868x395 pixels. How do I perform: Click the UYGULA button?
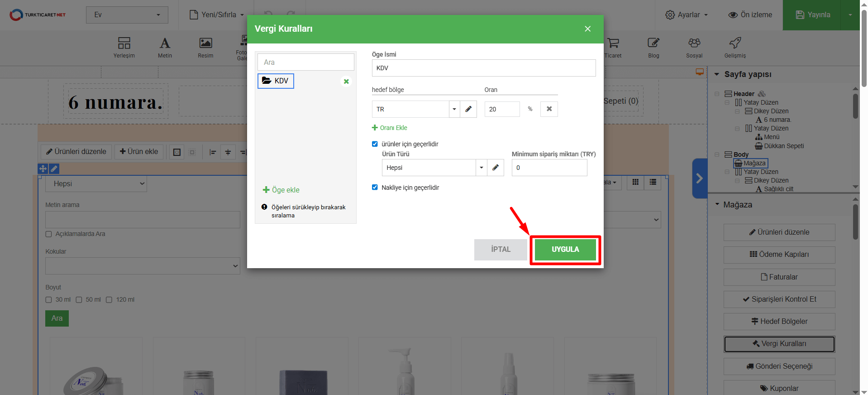(x=565, y=250)
